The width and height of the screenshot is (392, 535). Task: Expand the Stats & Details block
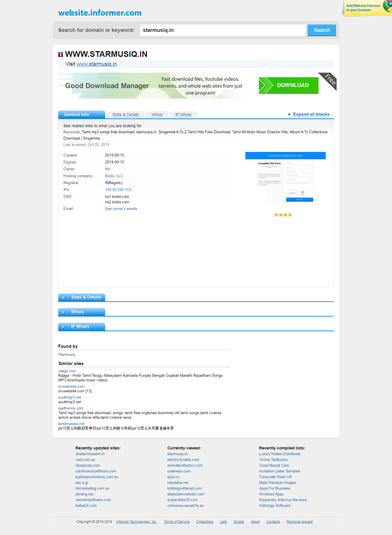(x=86, y=297)
